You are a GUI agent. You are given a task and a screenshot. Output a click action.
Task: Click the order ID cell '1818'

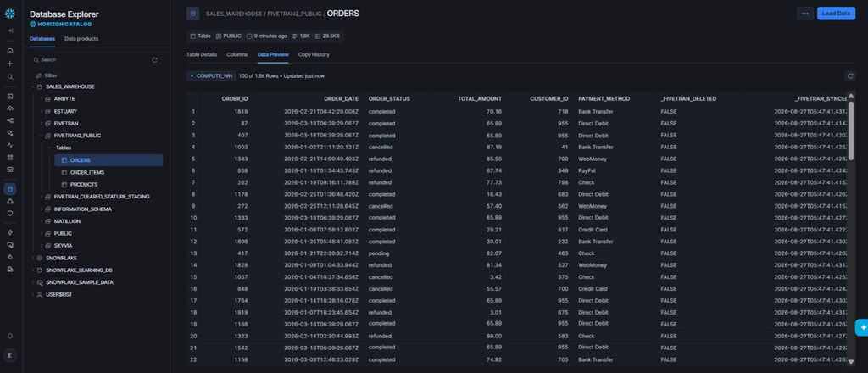coord(242,111)
